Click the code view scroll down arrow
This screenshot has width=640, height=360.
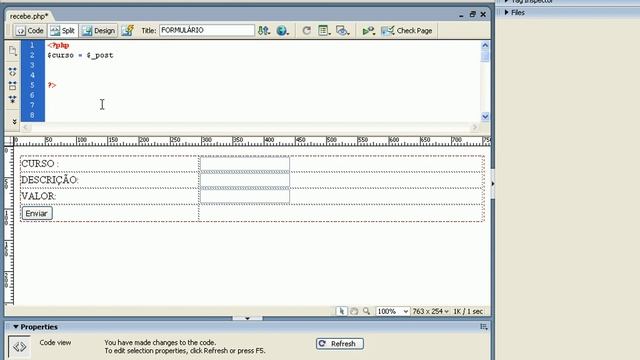(485, 117)
